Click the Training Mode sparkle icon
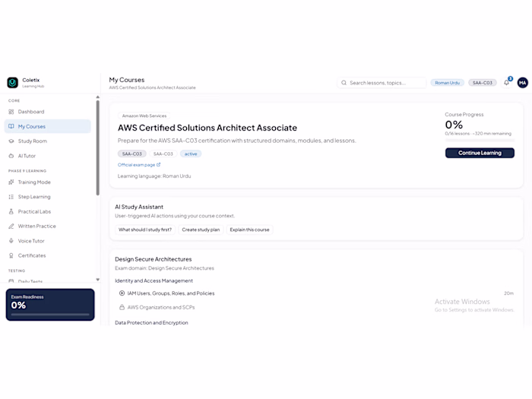This screenshot has width=532, height=399. [11, 182]
